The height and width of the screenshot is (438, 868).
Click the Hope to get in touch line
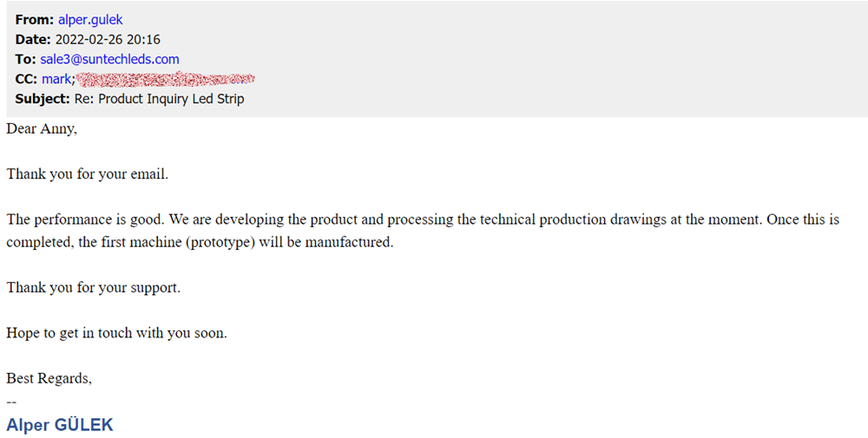pos(116,332)
